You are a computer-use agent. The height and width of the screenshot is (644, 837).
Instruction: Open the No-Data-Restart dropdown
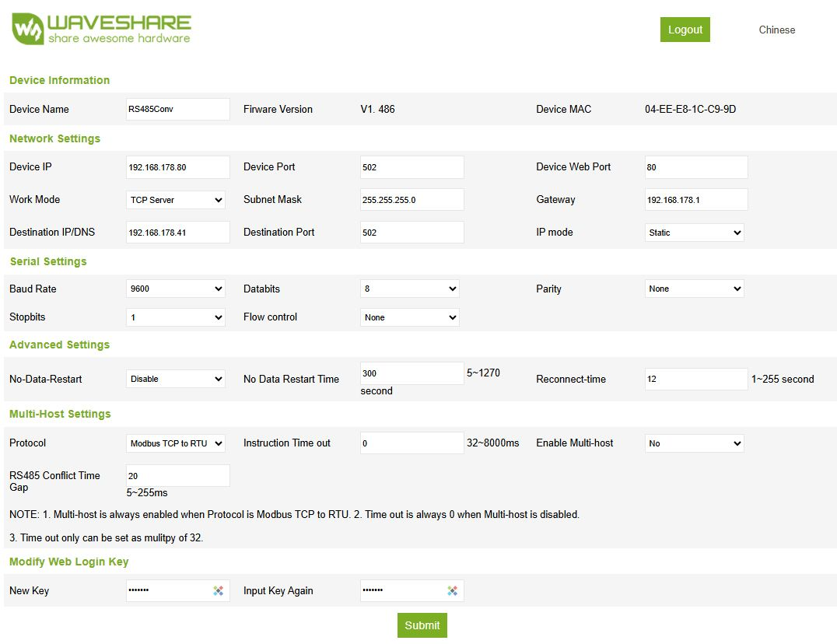[x=175, y=379]
